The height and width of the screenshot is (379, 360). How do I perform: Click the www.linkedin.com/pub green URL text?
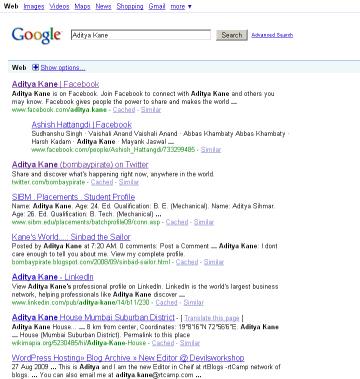[x=80, y=302]
